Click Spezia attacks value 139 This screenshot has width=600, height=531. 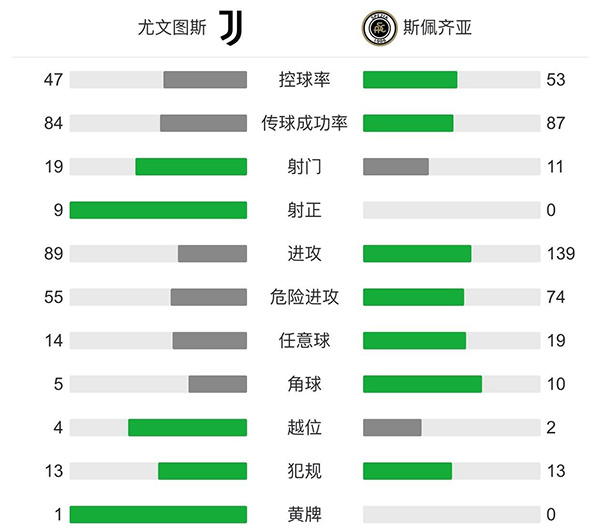[560, 254]
